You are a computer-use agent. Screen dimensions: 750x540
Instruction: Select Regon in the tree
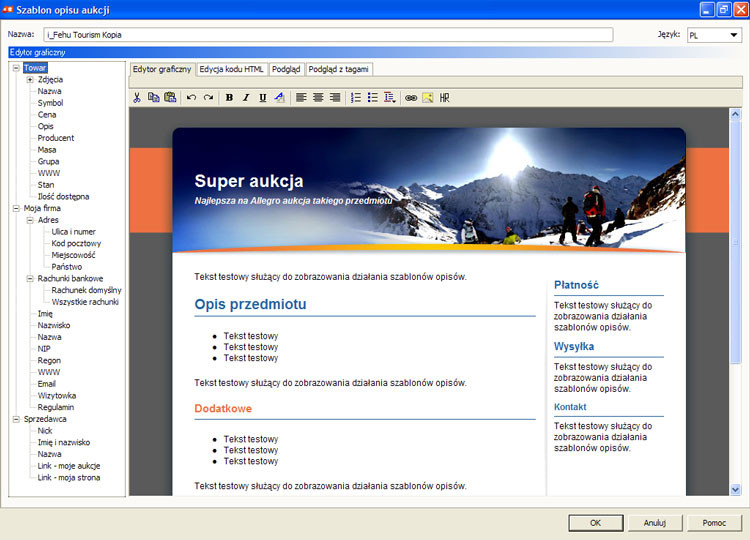point(49,361)
